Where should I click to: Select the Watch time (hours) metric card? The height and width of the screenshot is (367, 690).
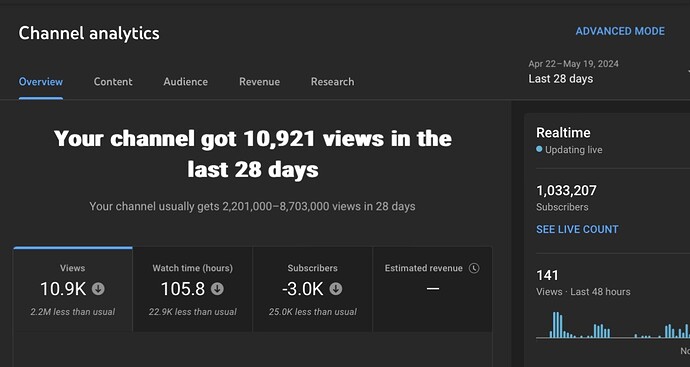(193, 289)
